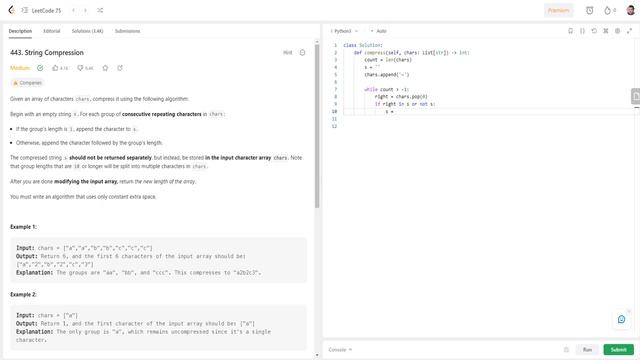640x360 pixels.
Task: Submit the solution
Action: 618,350
